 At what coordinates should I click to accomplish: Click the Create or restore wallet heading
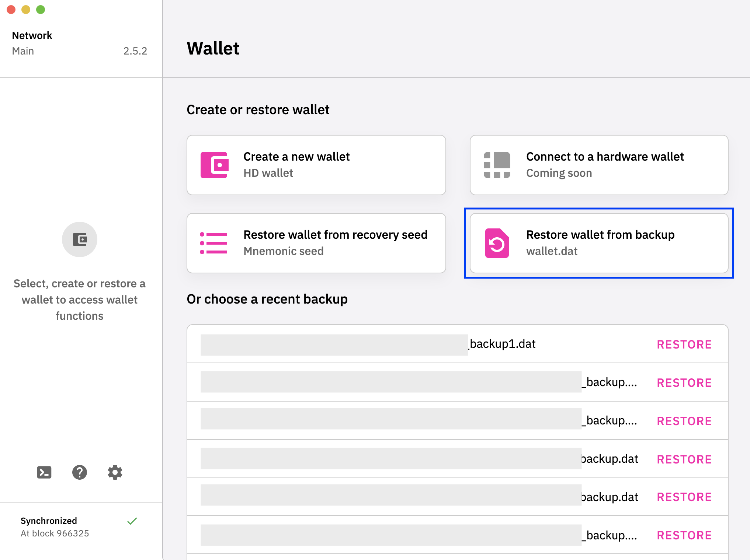[258, 110]
